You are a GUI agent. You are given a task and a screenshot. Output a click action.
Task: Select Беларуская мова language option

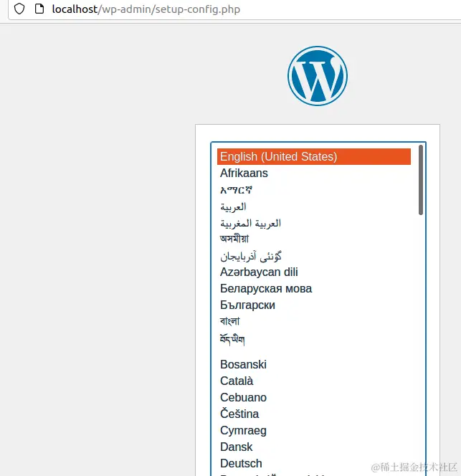(x=314, y=288)
